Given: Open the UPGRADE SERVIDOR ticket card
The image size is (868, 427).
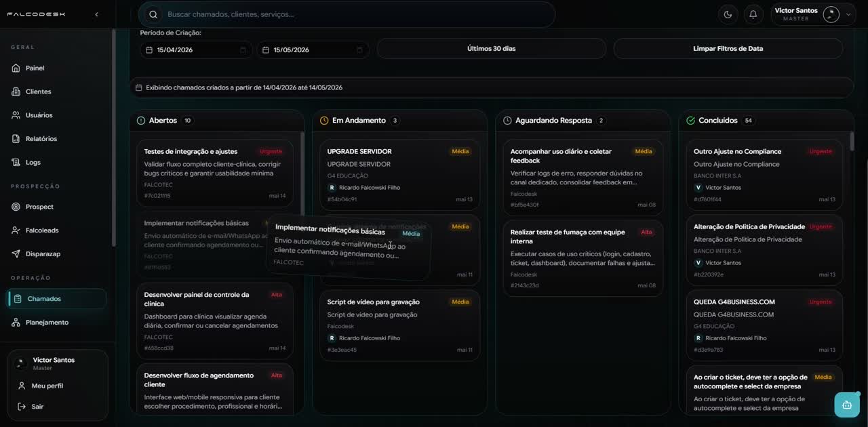Looking at the screenshot, I should tap(400, 175).
